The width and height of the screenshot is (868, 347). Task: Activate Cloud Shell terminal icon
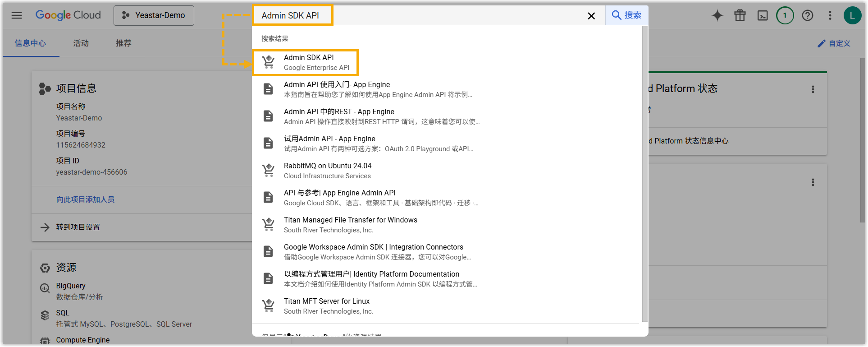point(763,15)
